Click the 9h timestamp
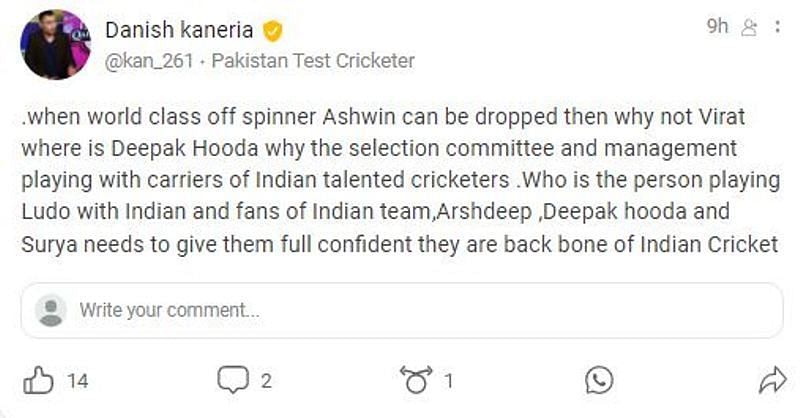The height and width of the screenshot is (418, 800). point(718,27)
